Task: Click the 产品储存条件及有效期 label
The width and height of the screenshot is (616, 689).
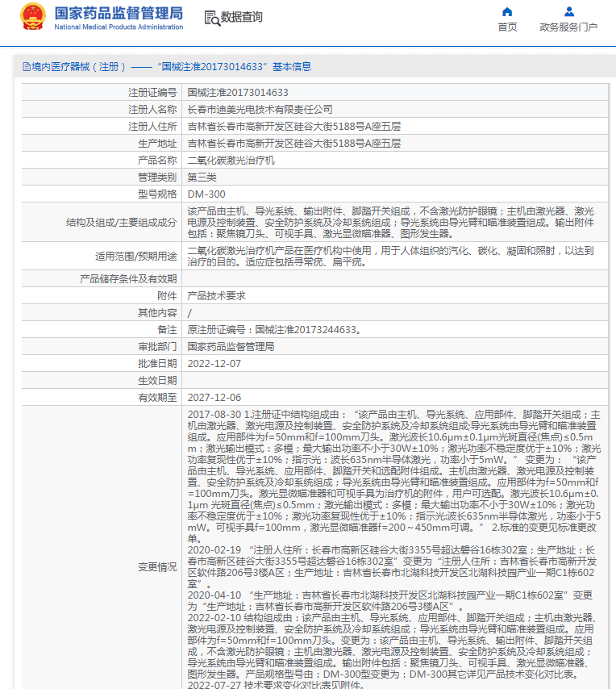Action: click(x=128, y=279)
